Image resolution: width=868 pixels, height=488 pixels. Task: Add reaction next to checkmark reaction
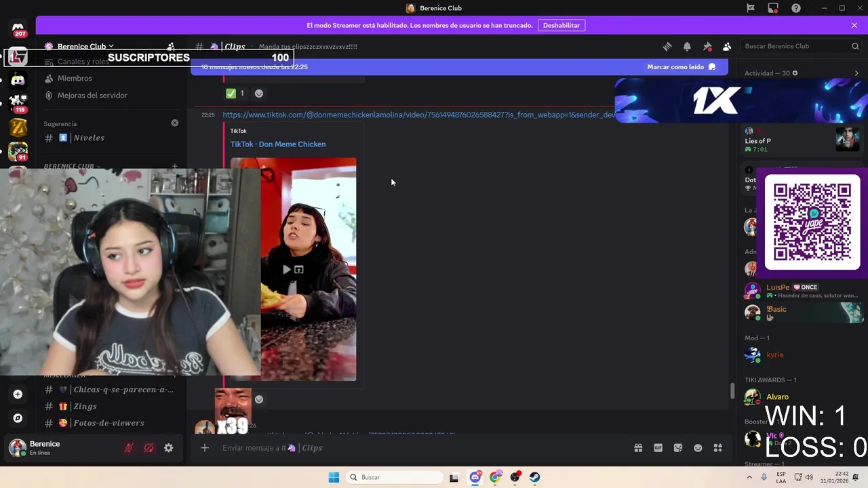pos(258,94)
